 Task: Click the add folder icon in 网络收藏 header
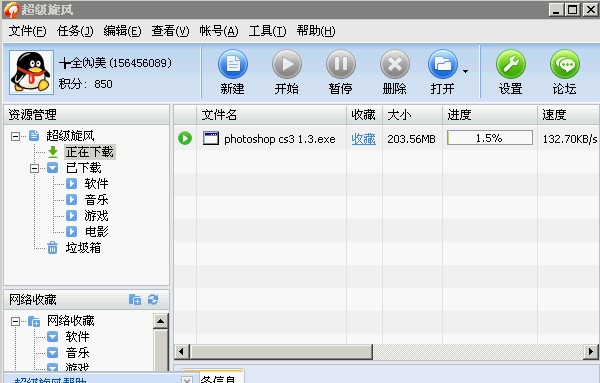(x=135, y=299)
